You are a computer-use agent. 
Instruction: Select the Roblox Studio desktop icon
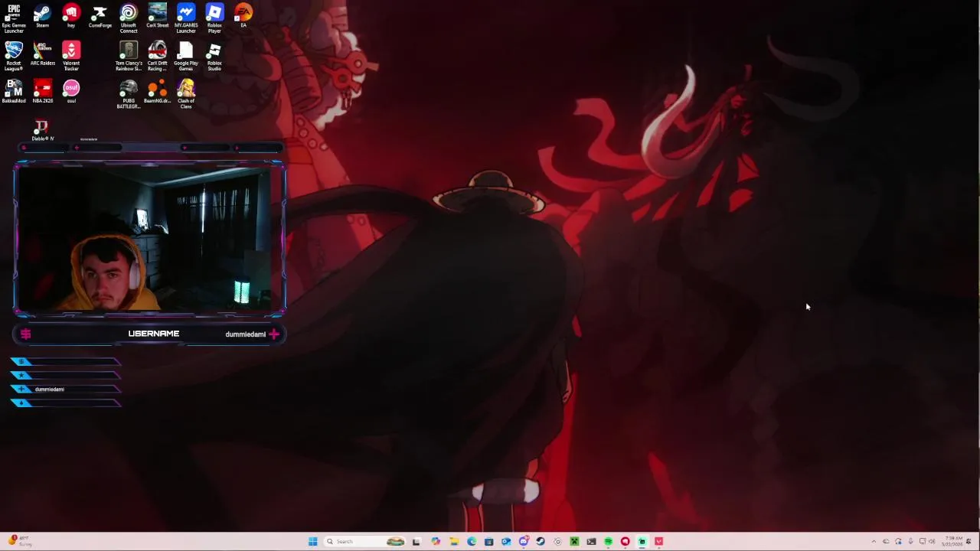pyautogui.click(x=214, y=57)
